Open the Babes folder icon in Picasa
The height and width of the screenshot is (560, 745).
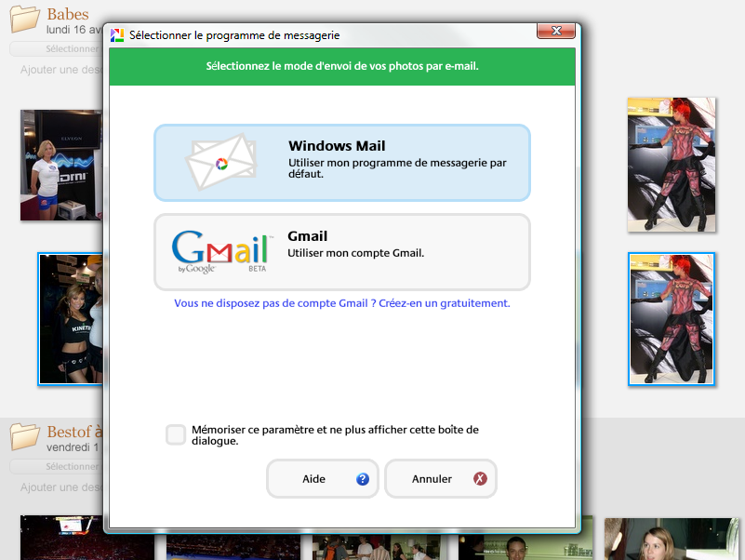[25, 19]
